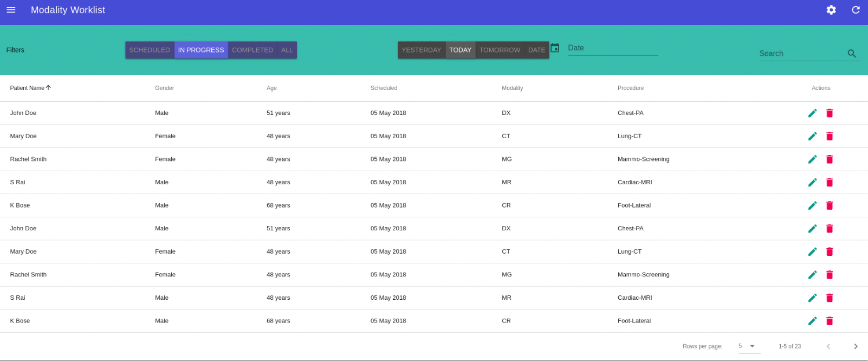Click the calendar icon beside Date field
868x361 pixels.
point(555,48)
